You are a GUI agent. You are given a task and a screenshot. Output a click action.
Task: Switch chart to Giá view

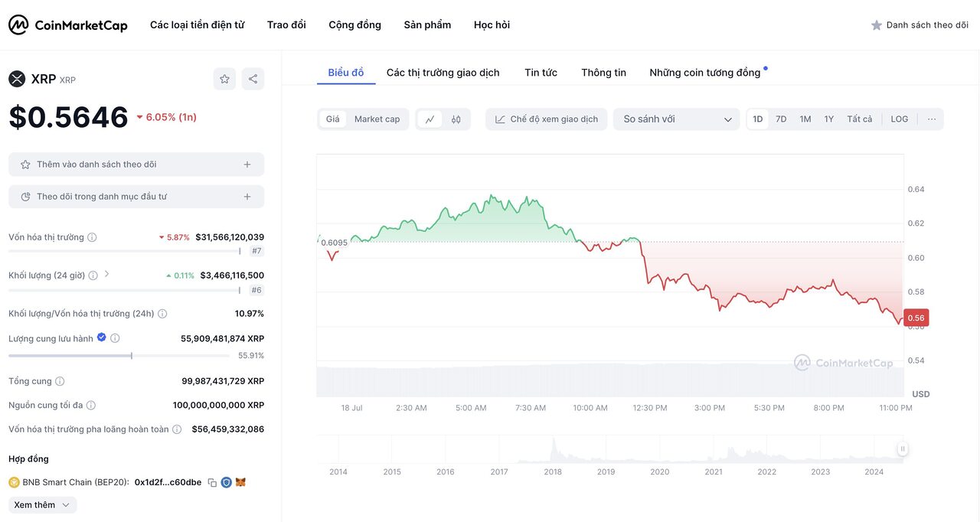pyautogui.click(x=333, y=119)
